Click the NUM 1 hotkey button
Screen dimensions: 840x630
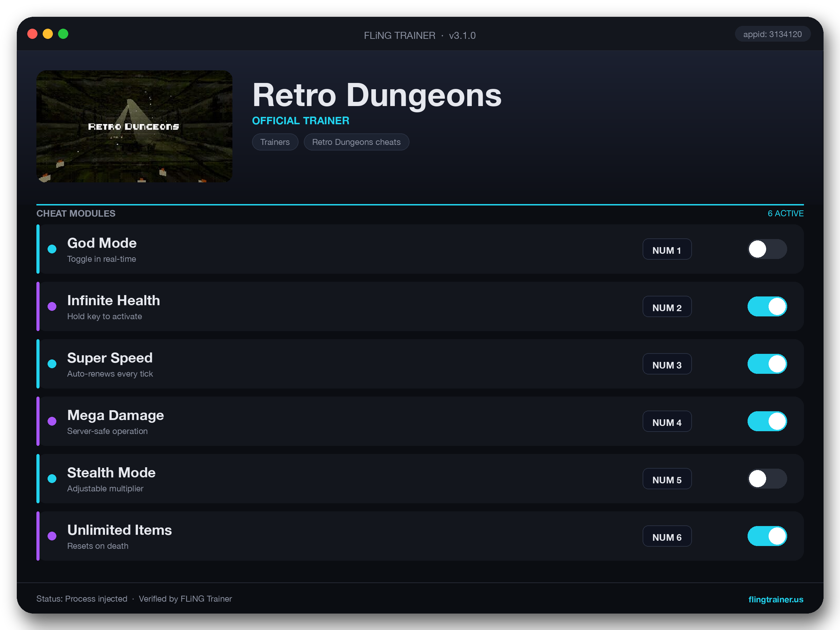point(667,250)
